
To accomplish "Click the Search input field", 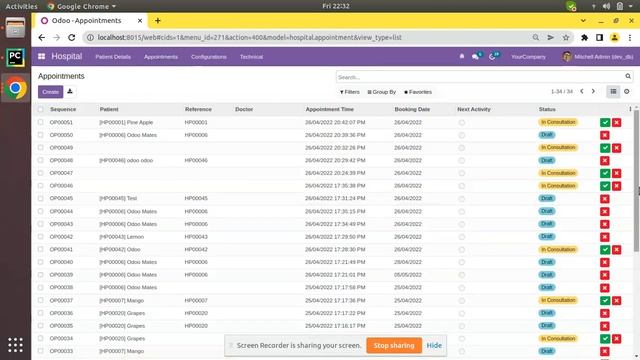I will [x=480, y=77].
